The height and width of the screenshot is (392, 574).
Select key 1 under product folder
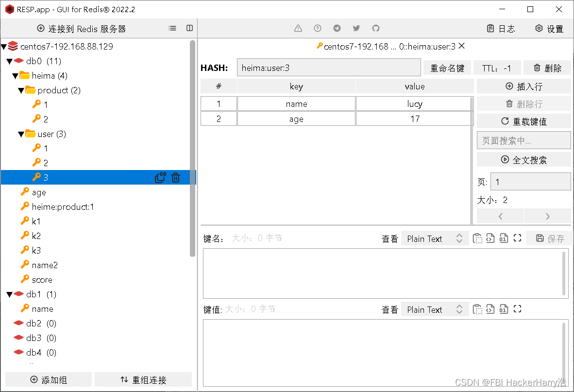(x=46, y=105)
